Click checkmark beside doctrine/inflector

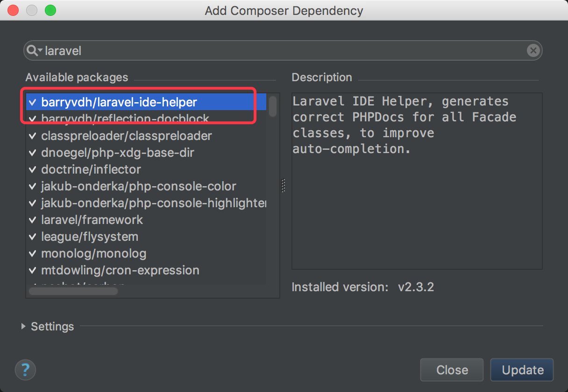pyautogui.click(x=33, y=169)
